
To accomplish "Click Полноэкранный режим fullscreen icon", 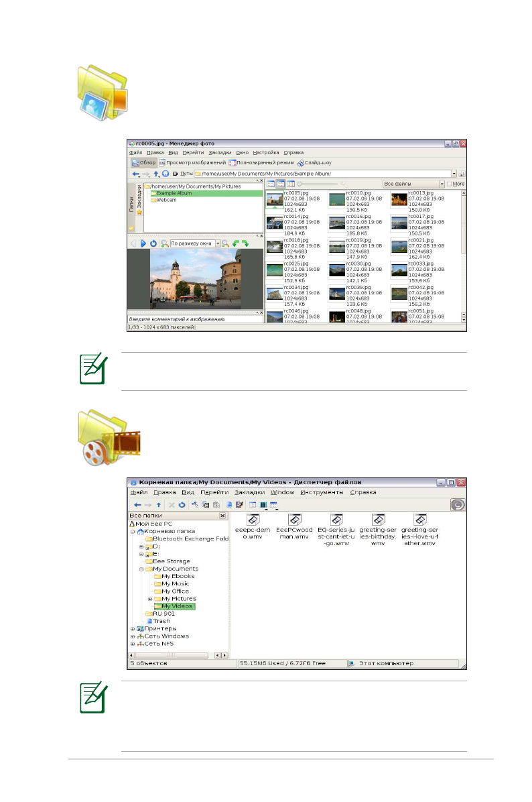I will 232,163.
